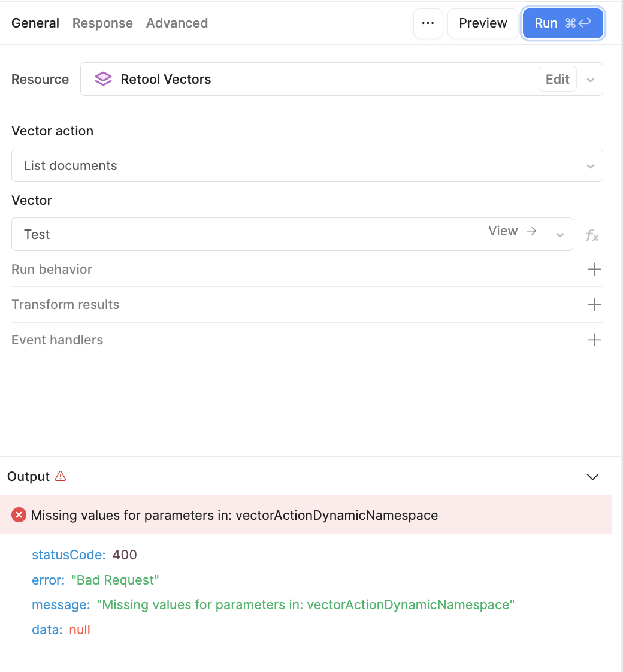Expand Transform results with plus icon
This screenshot has width=623, height=672.
point(594,305)
